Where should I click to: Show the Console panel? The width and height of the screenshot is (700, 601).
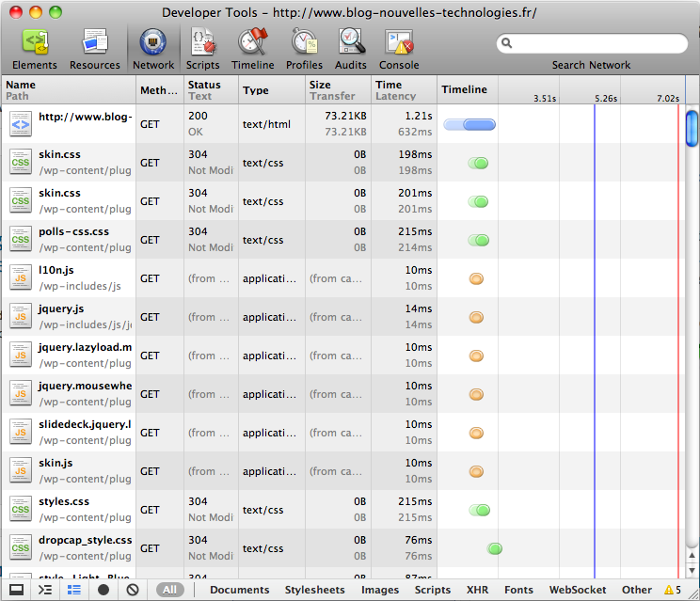[399, 48]
